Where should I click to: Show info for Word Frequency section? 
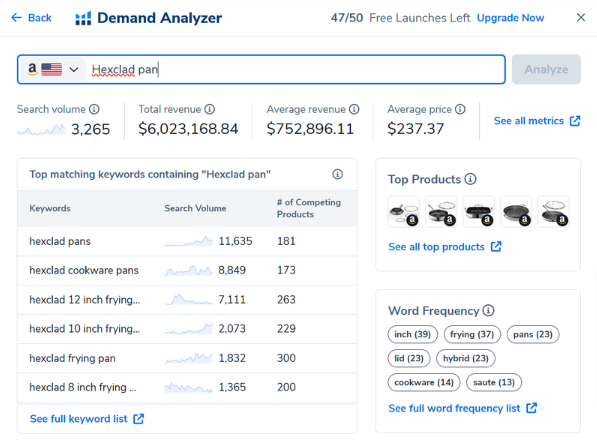click(x=488, y=310)
